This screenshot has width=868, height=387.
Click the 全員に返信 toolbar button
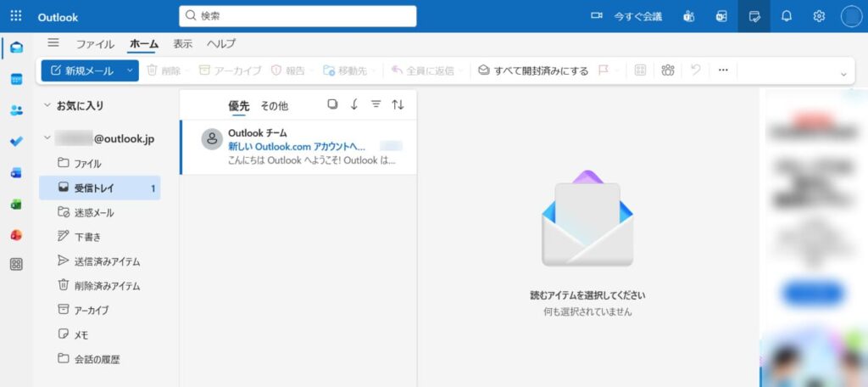[x=423, y=70]
